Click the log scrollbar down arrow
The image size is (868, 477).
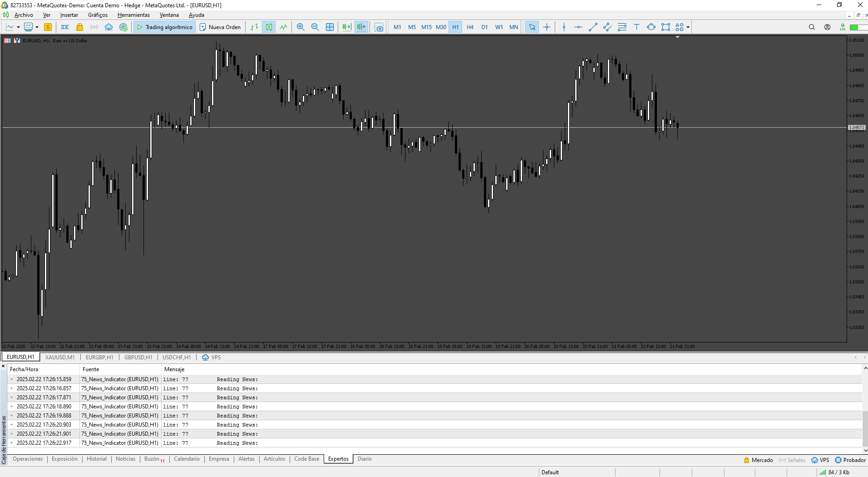pyautogui.click(x=865, y=451)
